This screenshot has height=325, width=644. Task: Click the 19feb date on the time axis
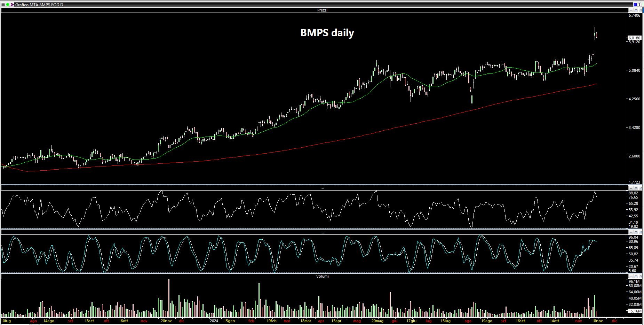(x=271, y=321)
